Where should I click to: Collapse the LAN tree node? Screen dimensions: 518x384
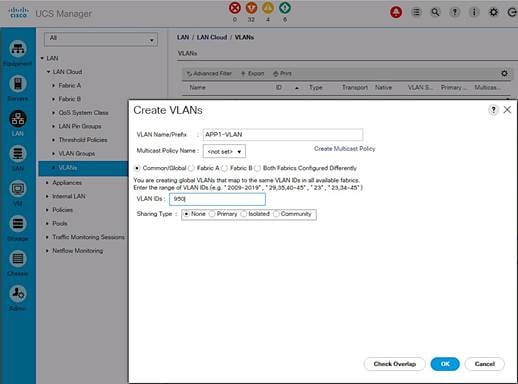[x=42, y=58]
